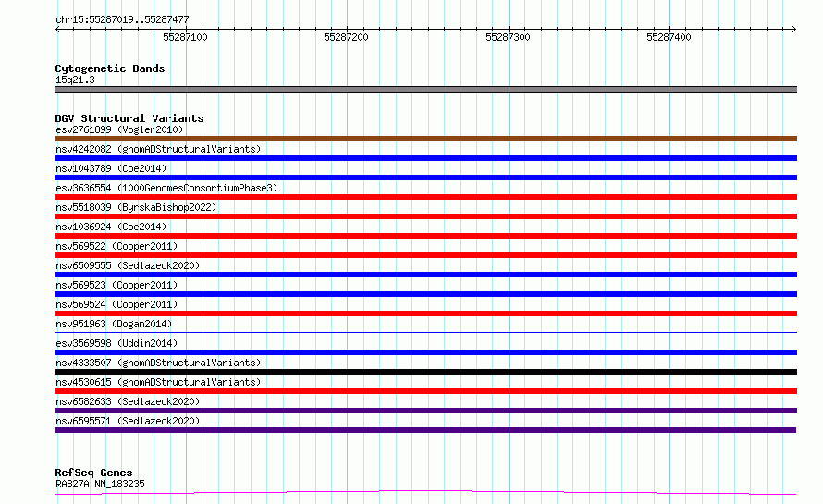Click the red nsv569522 variant bar
This screenshot has width=823, height=504.
425,255
